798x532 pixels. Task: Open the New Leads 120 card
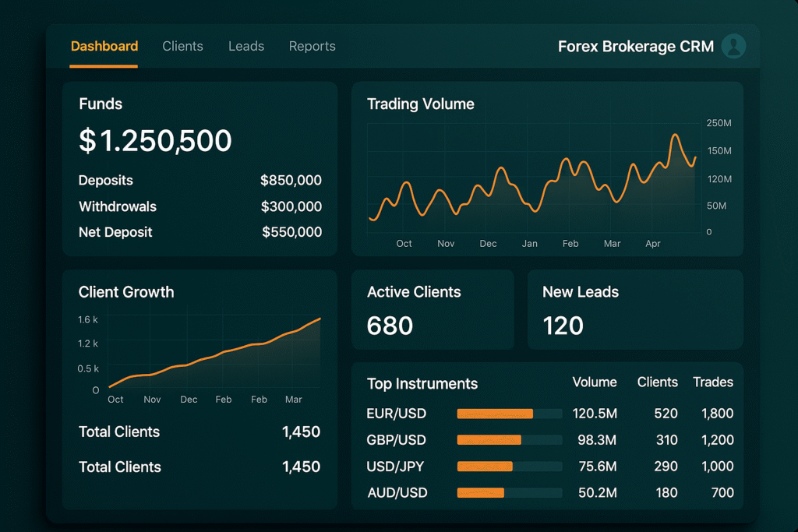pyautogui.click(x=634, y=309)
